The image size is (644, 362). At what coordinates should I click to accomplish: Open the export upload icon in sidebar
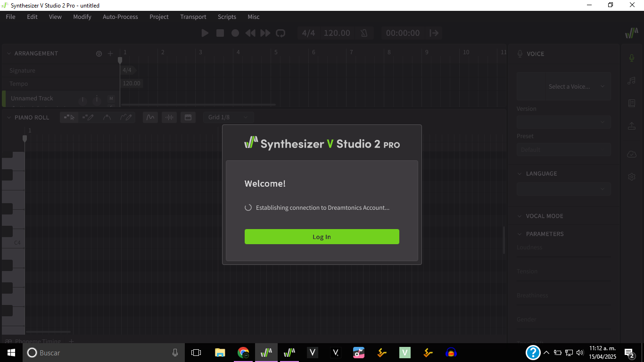pos(632,126)
